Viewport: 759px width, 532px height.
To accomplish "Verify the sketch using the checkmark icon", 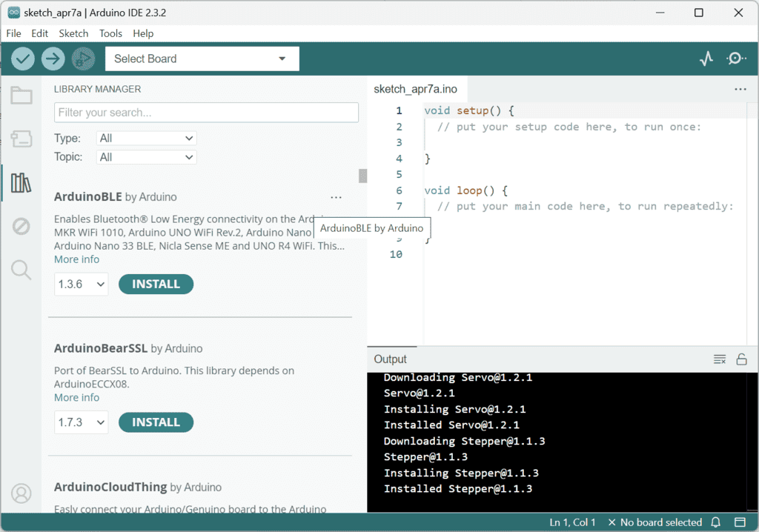I will click(x=22, y=59).
